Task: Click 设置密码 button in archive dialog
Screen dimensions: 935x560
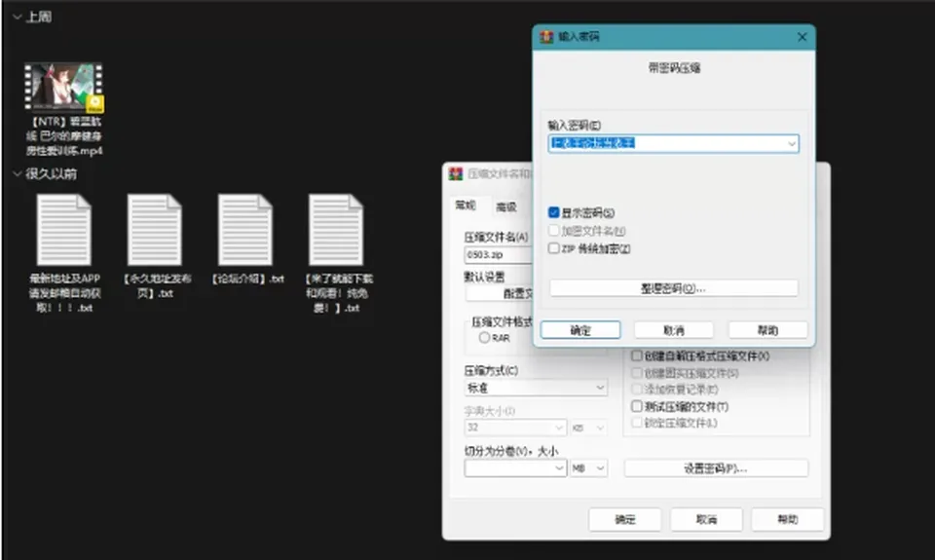Action: [x=716, y=468]
